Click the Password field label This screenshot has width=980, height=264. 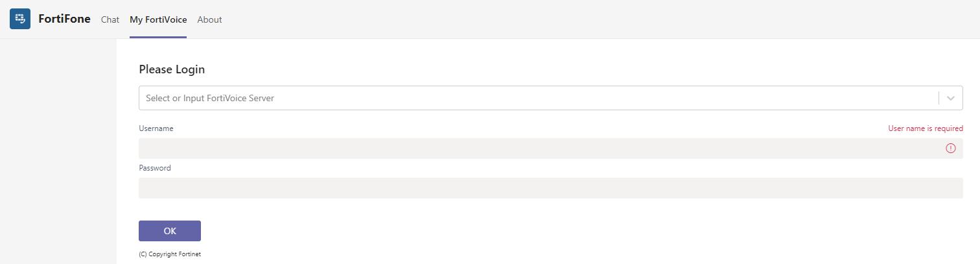coord(155,168)
